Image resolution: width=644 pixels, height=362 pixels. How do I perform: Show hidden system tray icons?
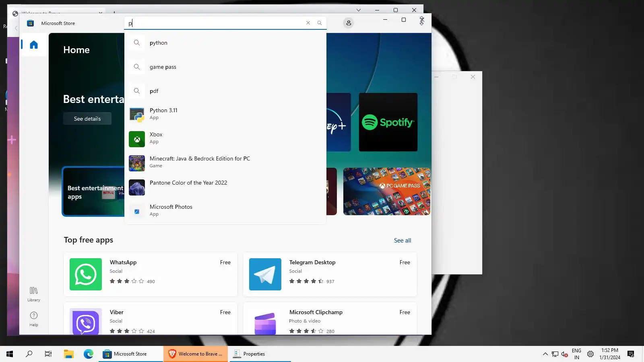[545, 354]
